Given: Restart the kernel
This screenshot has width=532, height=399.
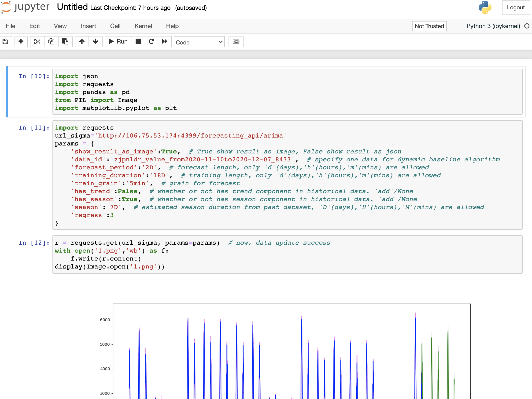Looking at the screenshot, I should click(x=151, y=42).
